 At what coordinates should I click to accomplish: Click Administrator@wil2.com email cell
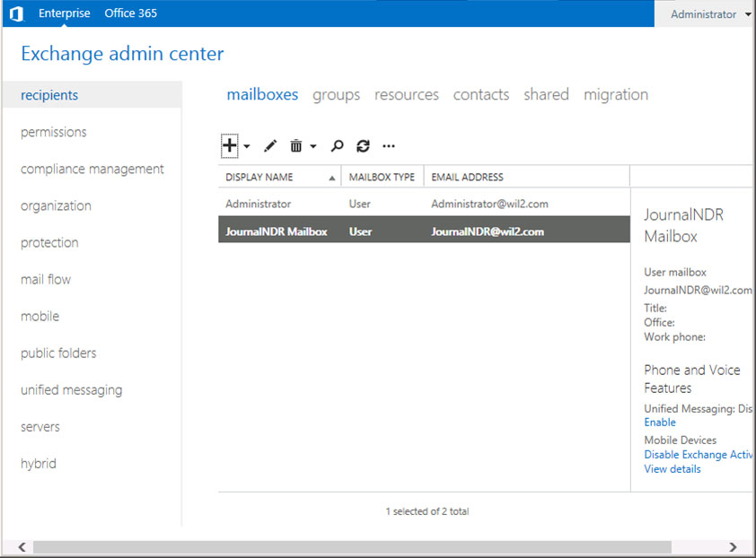489,204
